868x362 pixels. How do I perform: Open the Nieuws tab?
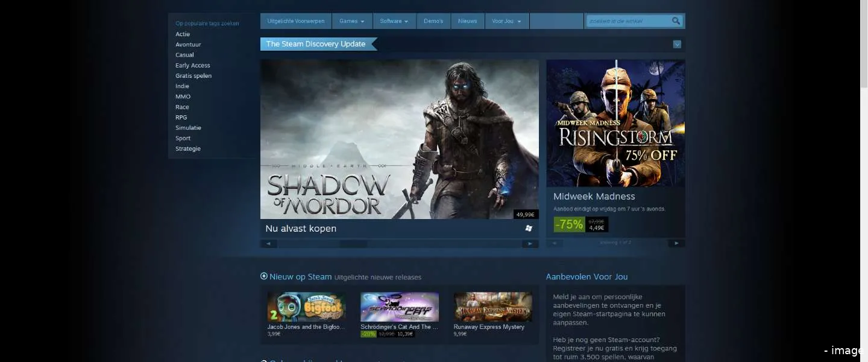tap(467, 21)
